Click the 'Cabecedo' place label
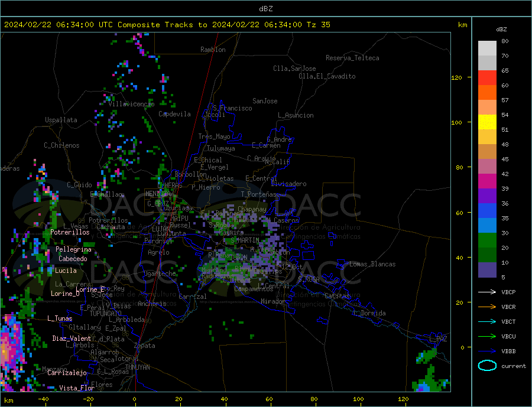The height and width of the screenshot is (407, 532). click(73, 259)
